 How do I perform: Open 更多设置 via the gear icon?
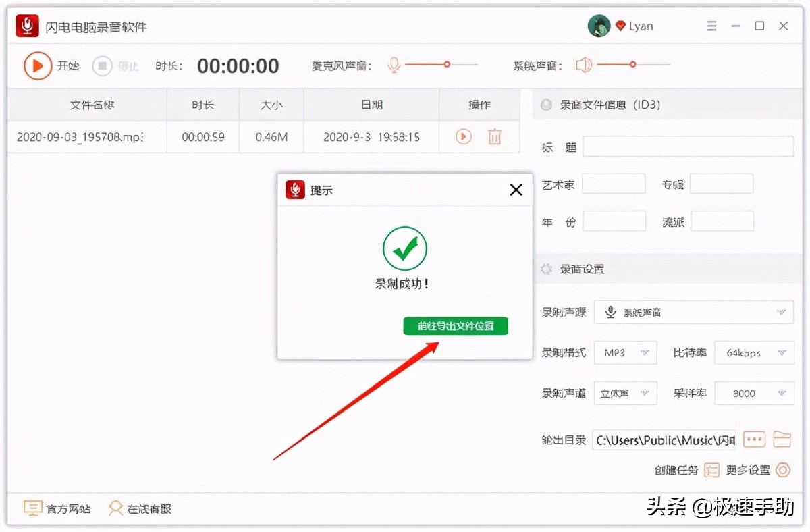783,470
